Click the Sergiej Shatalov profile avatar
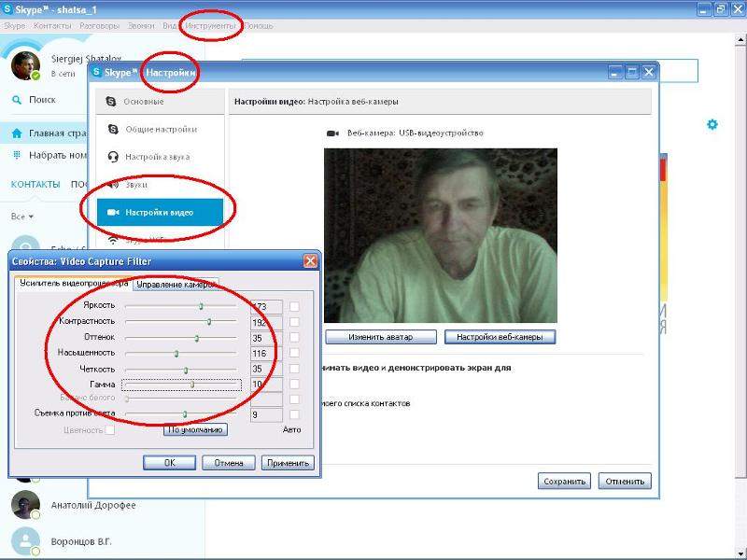This screenshot has width=747, height=560. click(25, 65)
